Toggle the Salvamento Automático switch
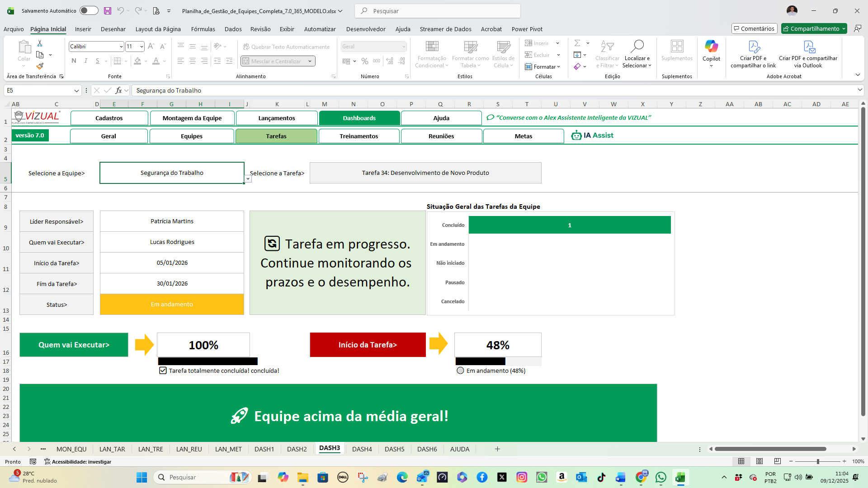 [89, 10]
